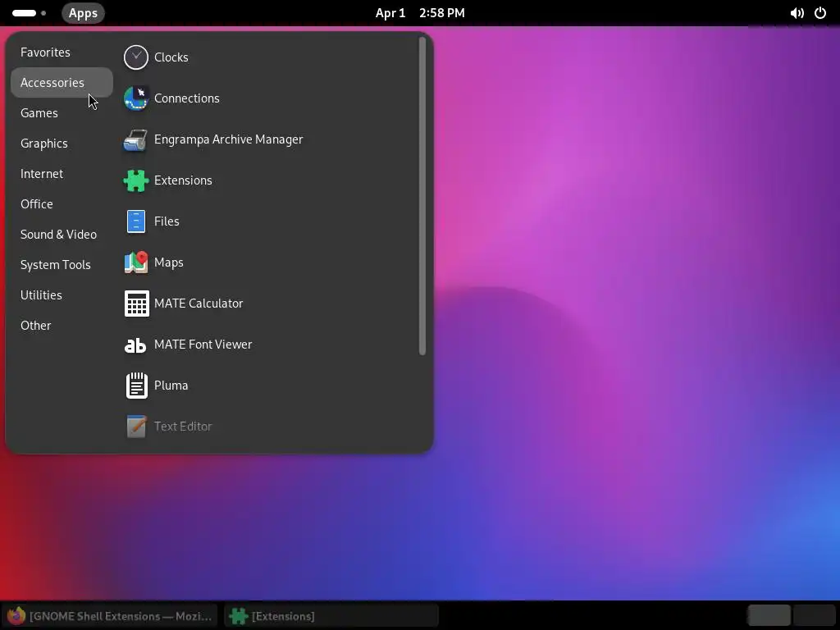Switch to the [Extensions] taskbar window

331,616
